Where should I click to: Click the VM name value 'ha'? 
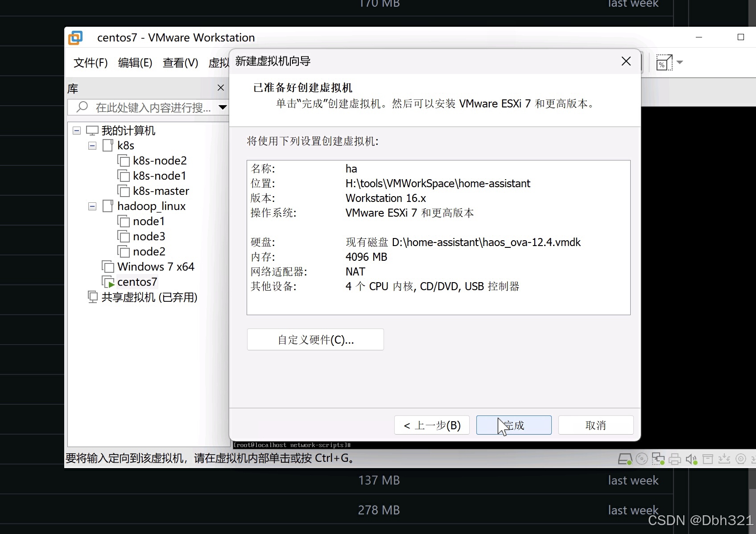[x=351, y=168]
